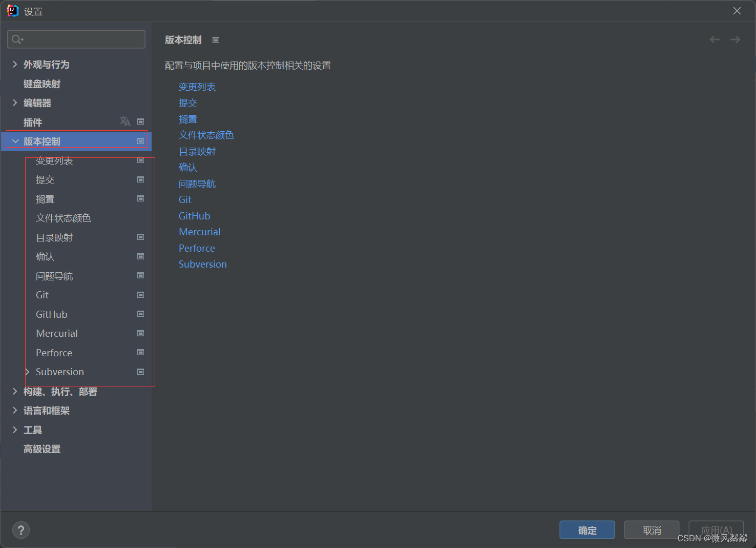Click the project icon on the Subversion tree row

(140, 372)
